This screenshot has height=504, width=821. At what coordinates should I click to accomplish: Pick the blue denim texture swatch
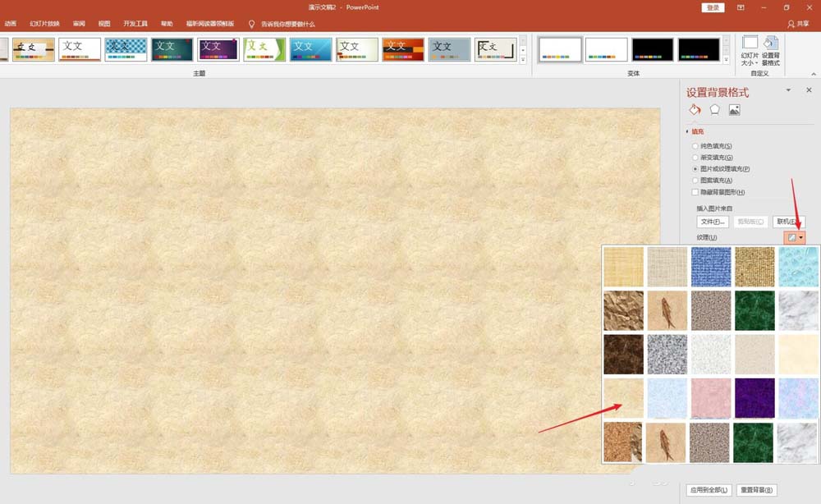click(x=711, y=267)
